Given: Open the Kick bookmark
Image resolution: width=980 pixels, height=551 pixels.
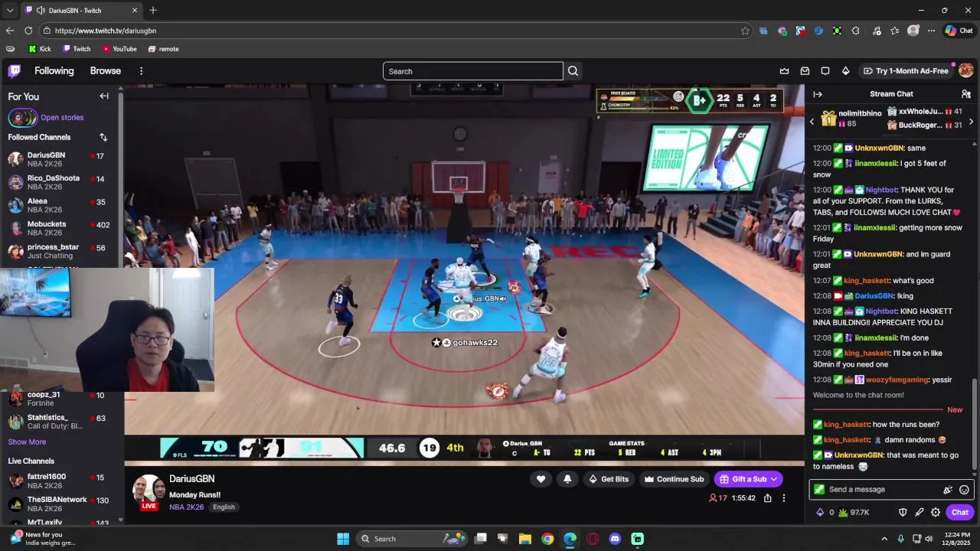Looking at the screenshot, I should [40, 49].
